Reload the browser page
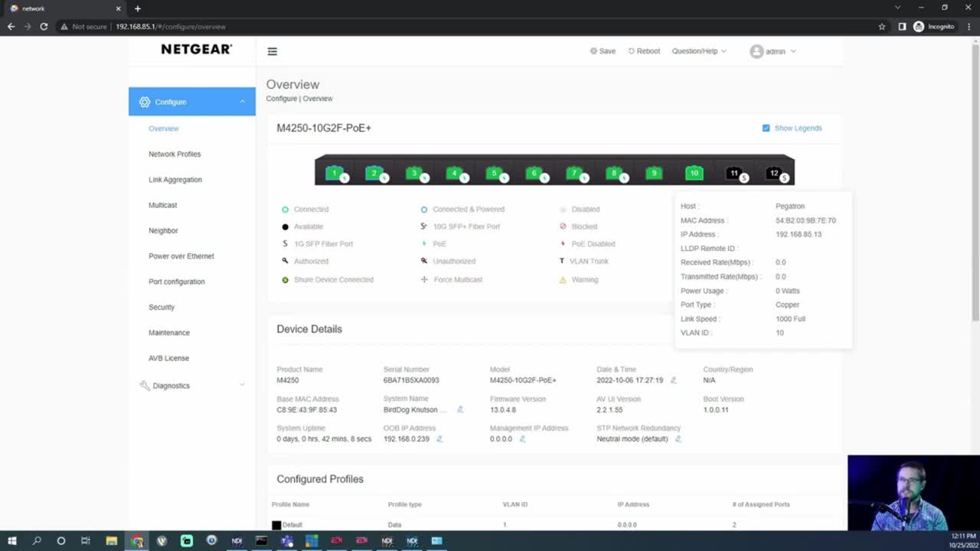Screen dimensions: 980x551 [x=44, y=26]
